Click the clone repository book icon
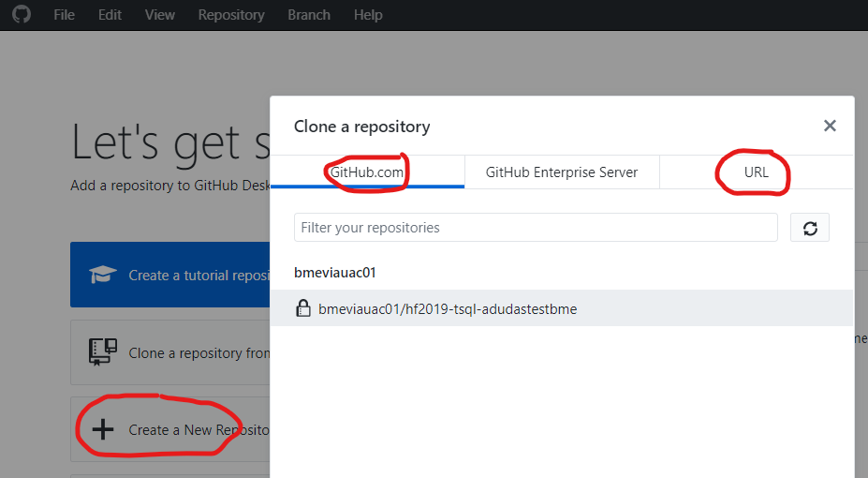This screenshot has height=478, width=868. tap(102, 352)
